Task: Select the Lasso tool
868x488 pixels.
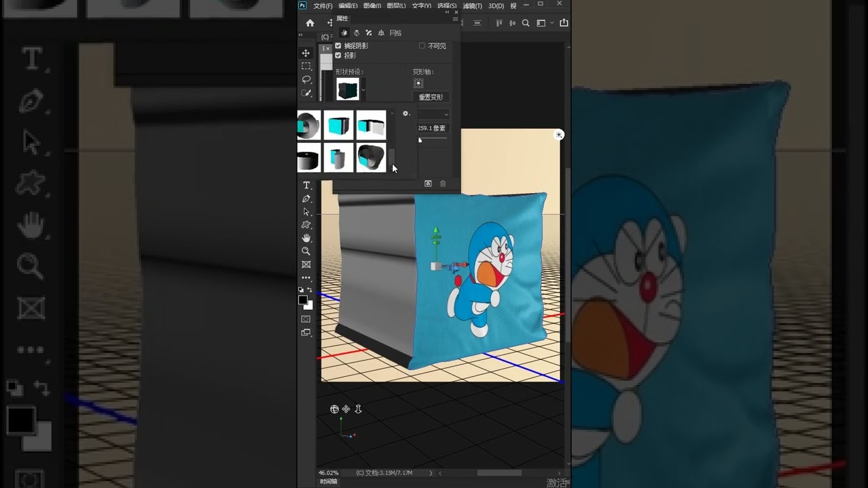Action: [307, 79]
